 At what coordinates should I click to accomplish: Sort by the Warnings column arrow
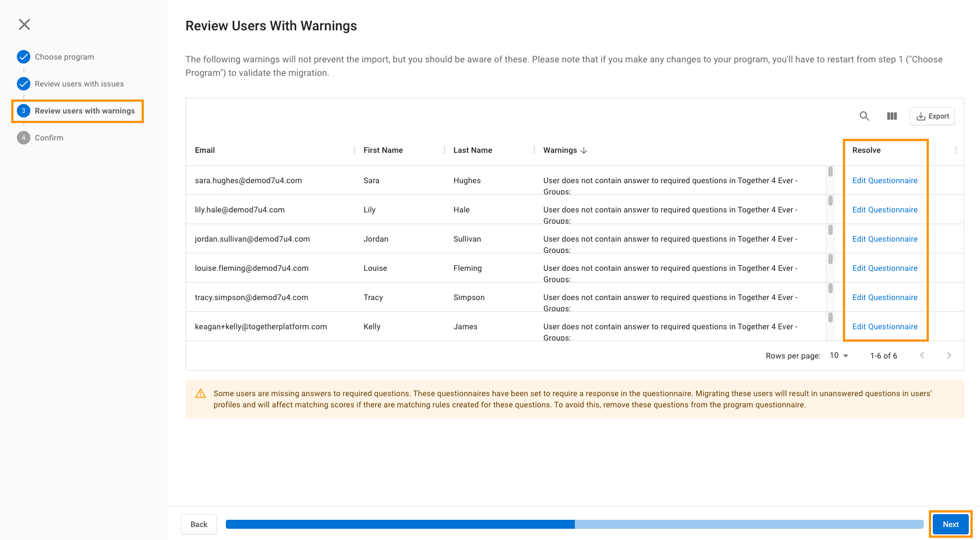point(584,151)
